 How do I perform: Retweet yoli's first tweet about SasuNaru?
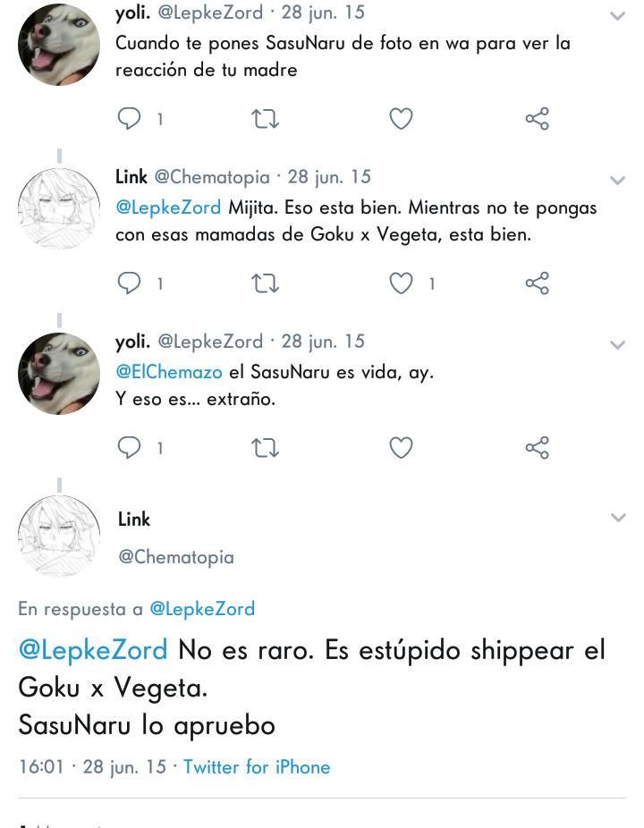pos(265,119)
